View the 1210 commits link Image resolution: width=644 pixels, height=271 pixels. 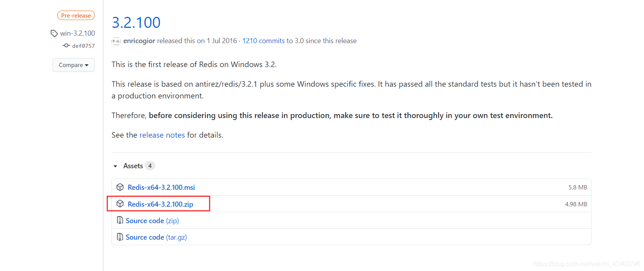pyautogui.click(x=263, y=41)
